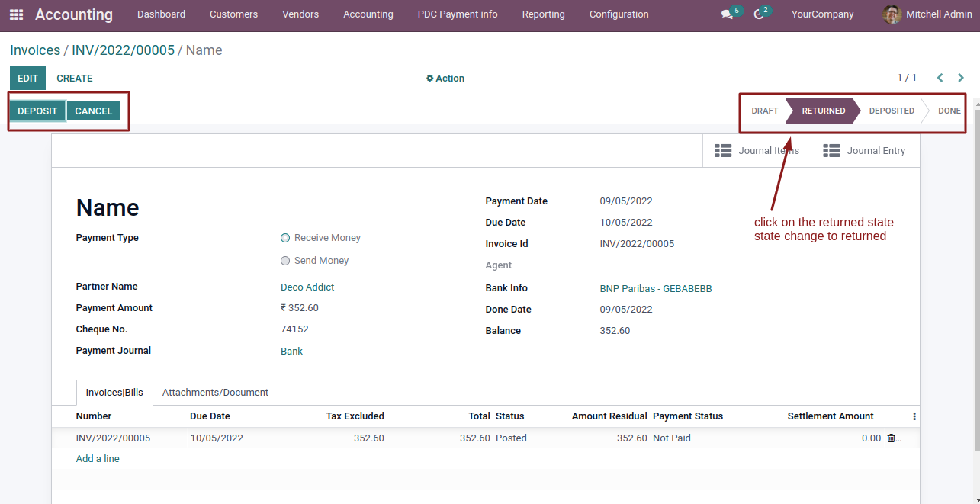The width and height of the screenshot is (980, 504).
Task: Open the Configuration menu
Action: click(619, 14)
